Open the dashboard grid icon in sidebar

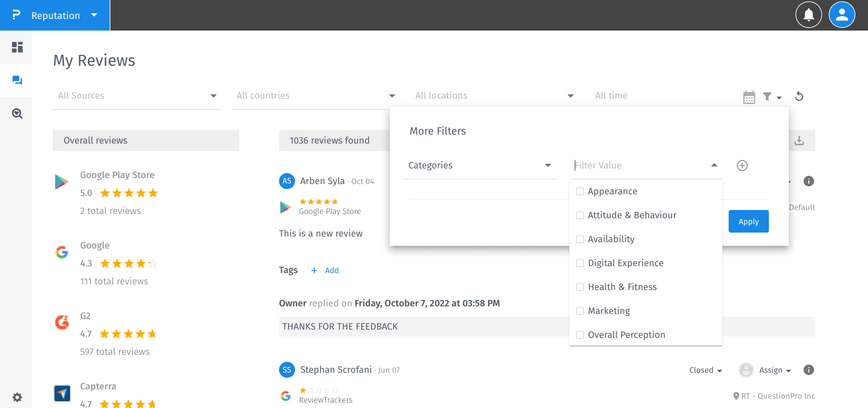coord(17,47)
